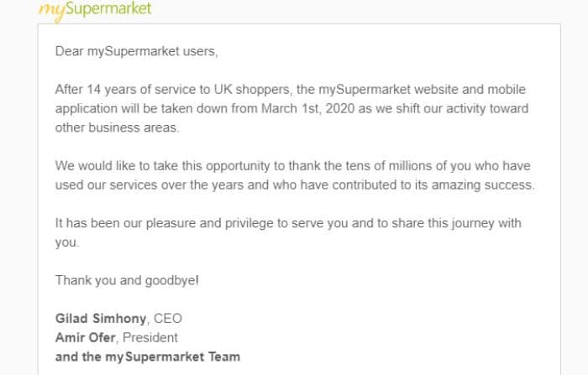Click the 'After 14 years of service' line

291,90
